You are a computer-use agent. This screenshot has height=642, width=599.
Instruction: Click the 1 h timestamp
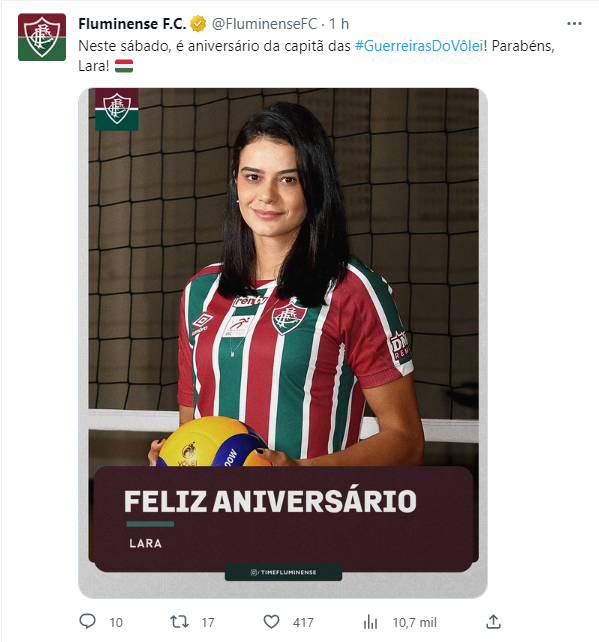(x=339, y=24)
